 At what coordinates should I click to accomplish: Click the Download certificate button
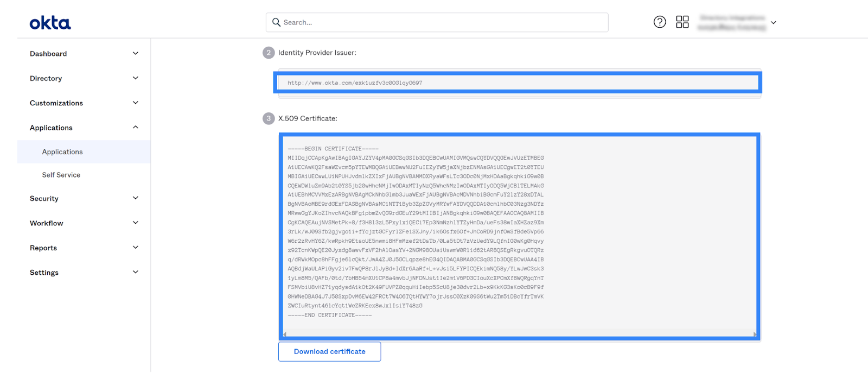pyautogui.click(x=329, y=351)
